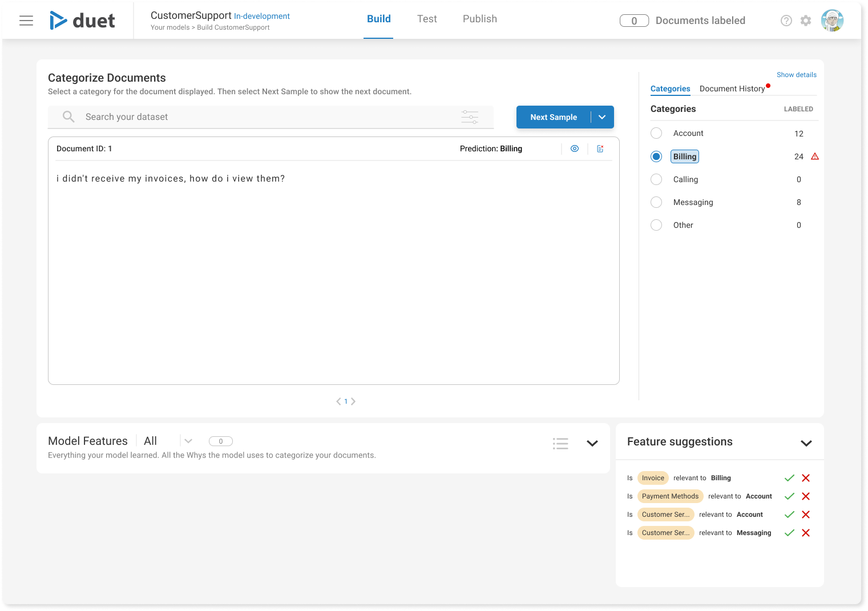Open the settings gear icon

(x=806, y=21)
